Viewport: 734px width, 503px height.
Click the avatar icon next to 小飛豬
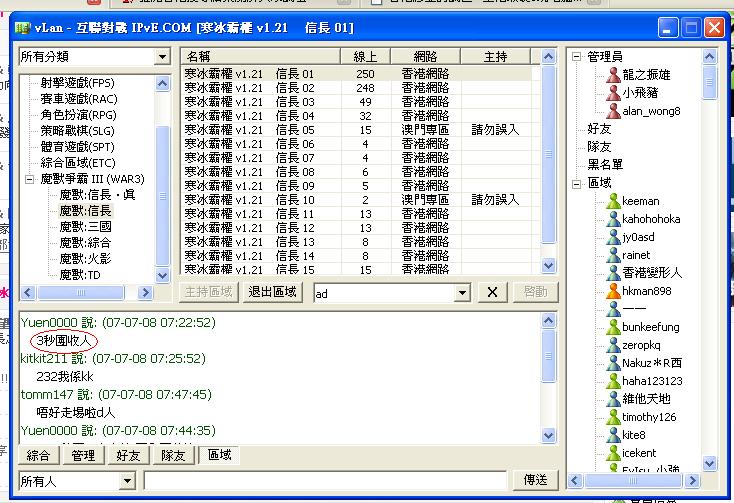point(613,93)
